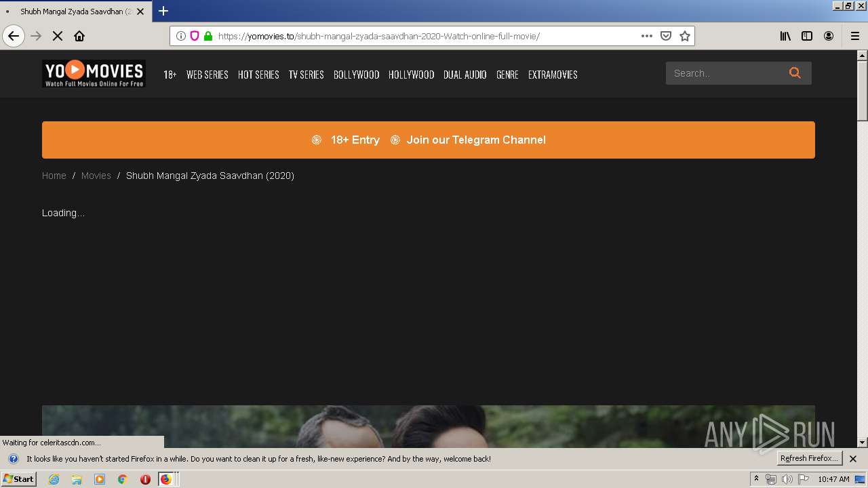Screen dimensions: 868x488
Task: Open Web Series menu
Action: pyautogui.click(x=208, y=75)
